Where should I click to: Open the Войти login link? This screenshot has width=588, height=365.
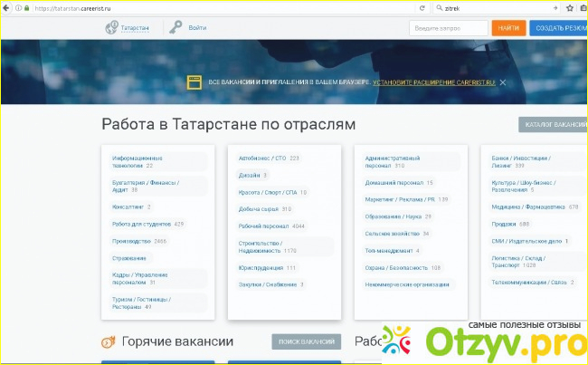pyautogui.click(x=197, y=28)
